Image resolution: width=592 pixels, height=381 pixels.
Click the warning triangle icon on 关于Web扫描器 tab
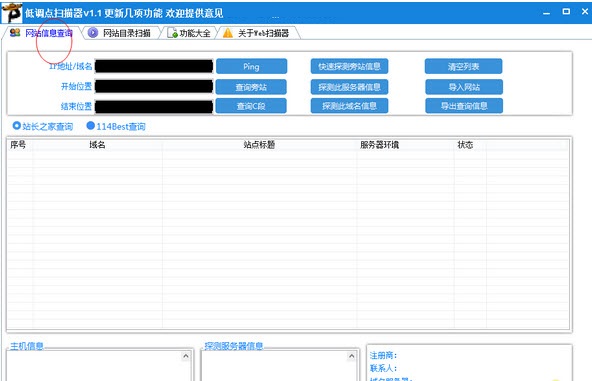point(228,33)
